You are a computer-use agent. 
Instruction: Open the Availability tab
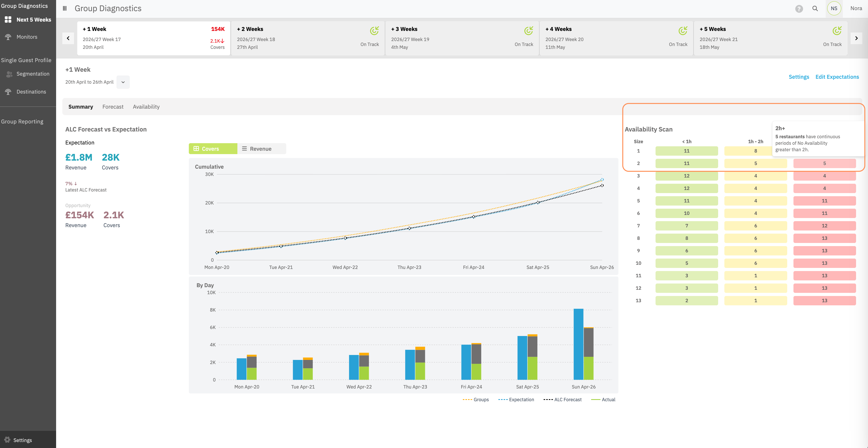(x=146, y=107)
